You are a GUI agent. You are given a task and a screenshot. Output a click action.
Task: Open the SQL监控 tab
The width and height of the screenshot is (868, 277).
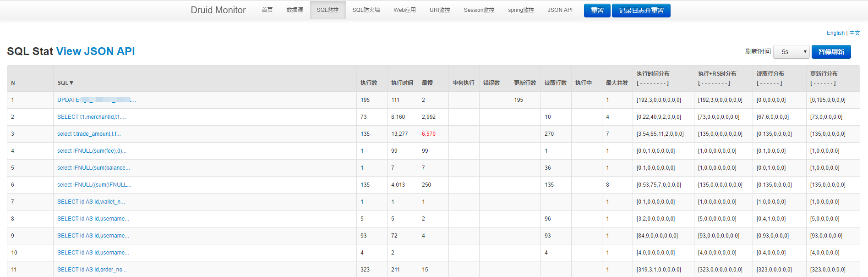tap(328, 10)
